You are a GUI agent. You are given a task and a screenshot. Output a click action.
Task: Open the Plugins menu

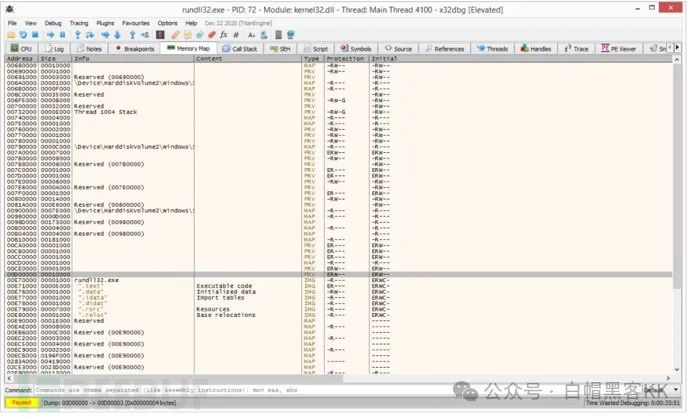(105, 23)
